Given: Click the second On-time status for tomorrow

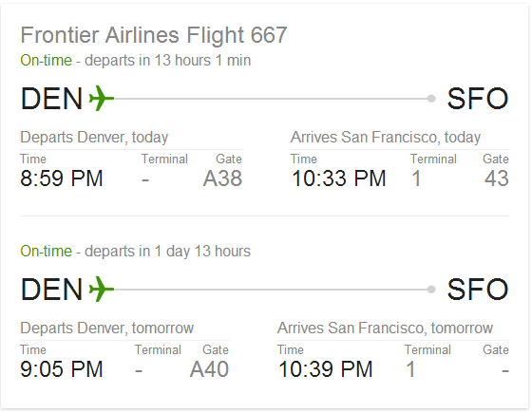Looking at the screenshot, I should (x=47, y=252).
